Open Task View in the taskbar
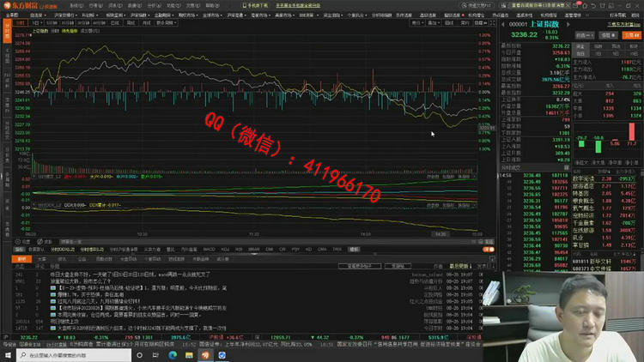This screenshot has height=362, width=644. pos(155,355)
